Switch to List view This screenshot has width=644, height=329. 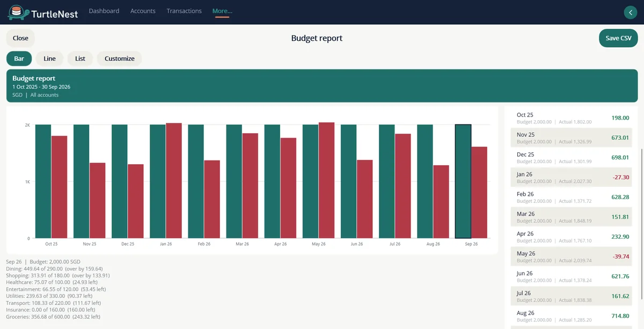[80, 59]
